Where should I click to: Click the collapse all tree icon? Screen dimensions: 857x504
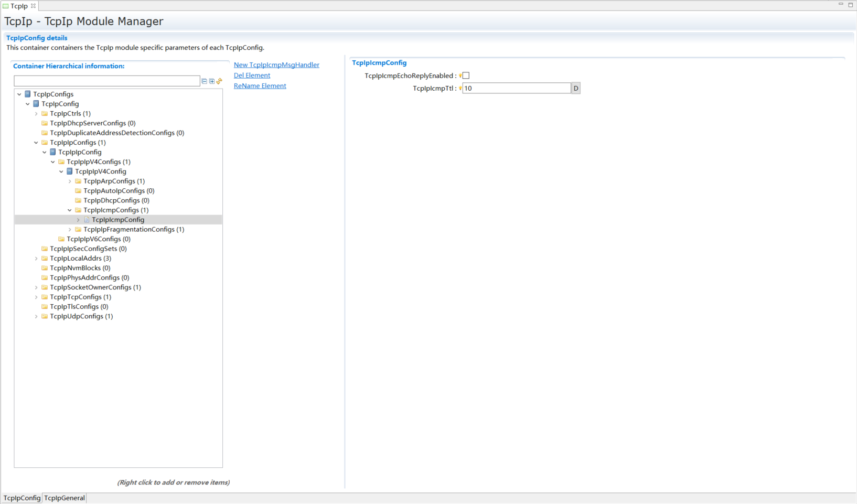point(205,81)
